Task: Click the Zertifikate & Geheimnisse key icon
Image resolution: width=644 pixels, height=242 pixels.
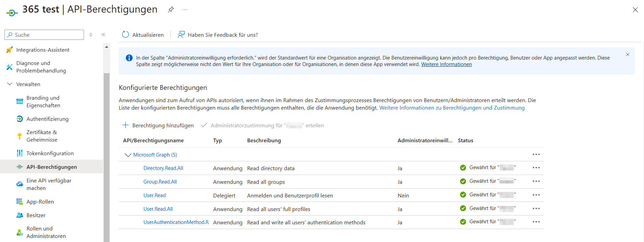Action: 20,136
